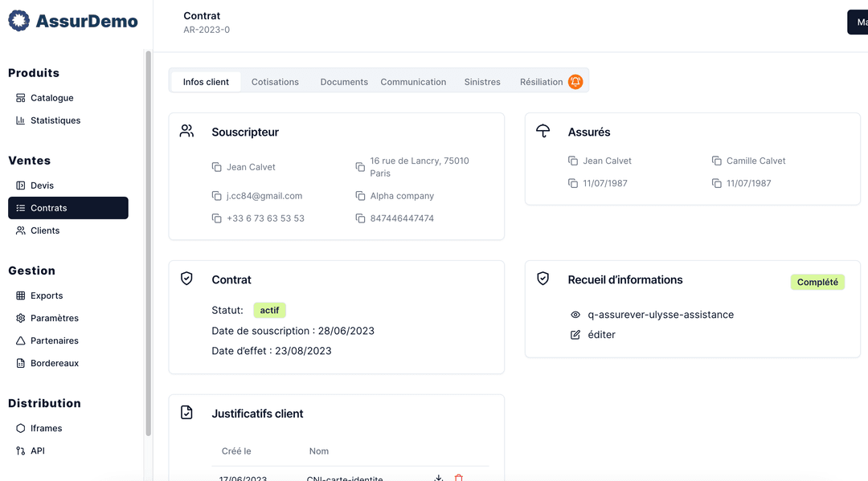
Task: Copy the company name Alpha company
Action: click(x=360, y=196)
